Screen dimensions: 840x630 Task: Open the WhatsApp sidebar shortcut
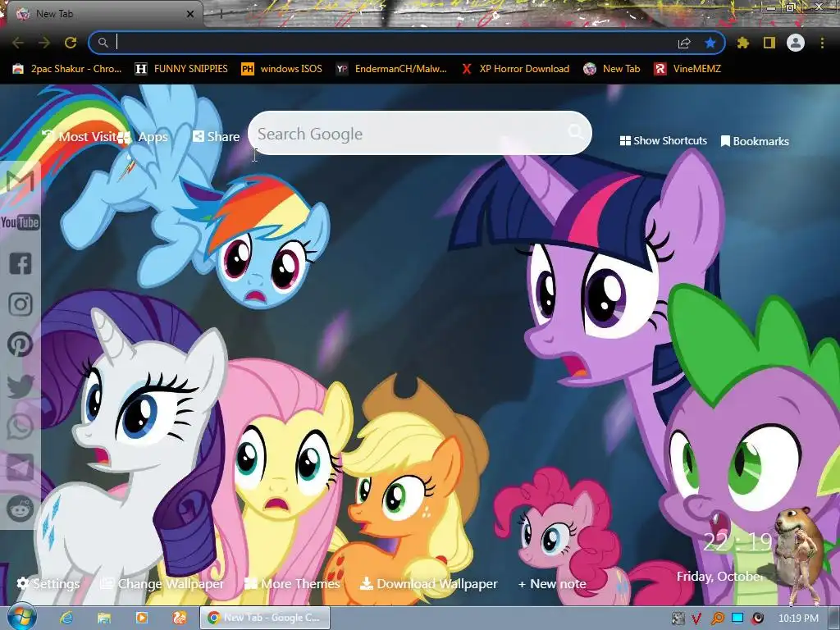click(21, 427)
